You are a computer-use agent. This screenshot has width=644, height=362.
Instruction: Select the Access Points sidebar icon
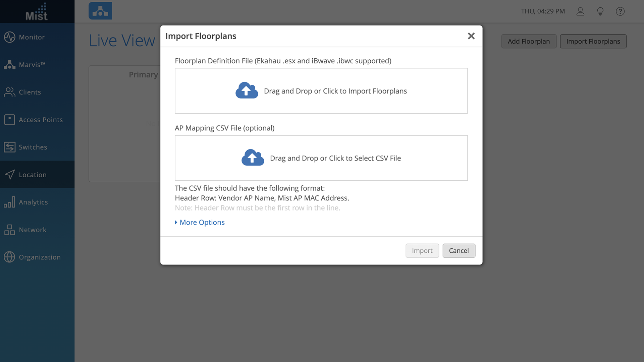tap(9, 120)
